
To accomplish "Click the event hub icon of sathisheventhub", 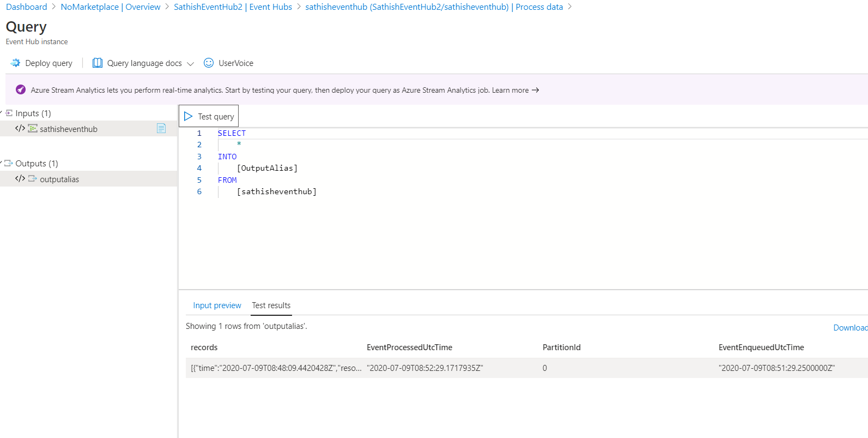I will (33, 129).
